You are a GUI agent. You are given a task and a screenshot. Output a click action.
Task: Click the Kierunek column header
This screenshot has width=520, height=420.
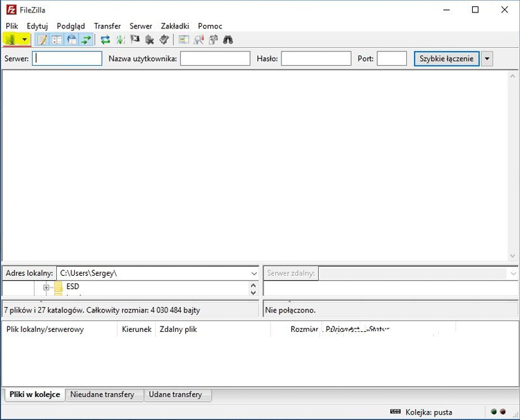(x=137, y=329)
